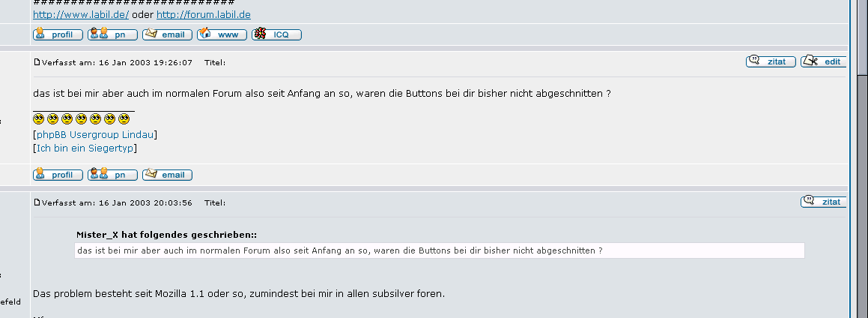The height and width of the screenshot is (318, 868).
Task: Click the zitat button of the 19:26:07 post
Action: click(x=771, y=61)
